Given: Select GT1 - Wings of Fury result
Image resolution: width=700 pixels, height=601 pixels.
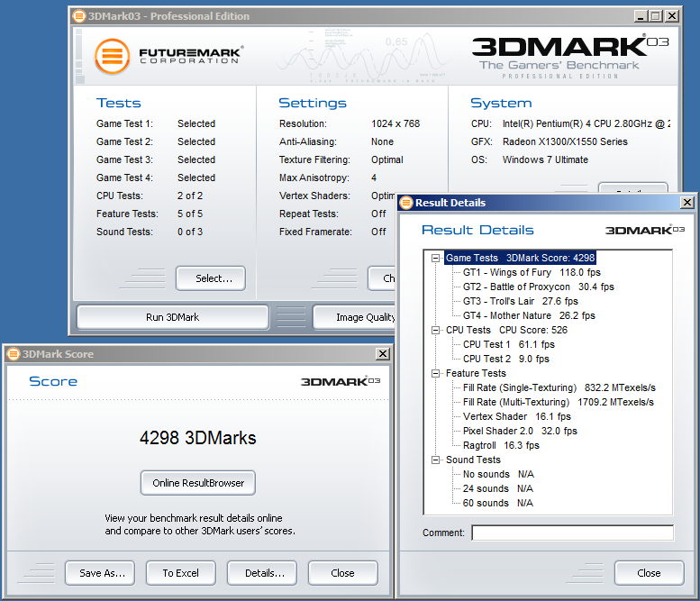Looking at the screenshot, I should (x=532, y=272).
